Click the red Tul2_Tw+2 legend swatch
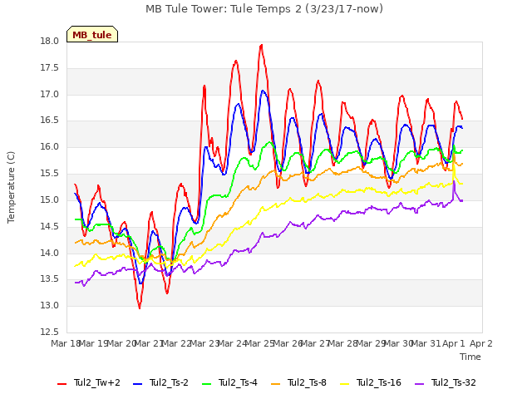532x399 pixels. 62,384
